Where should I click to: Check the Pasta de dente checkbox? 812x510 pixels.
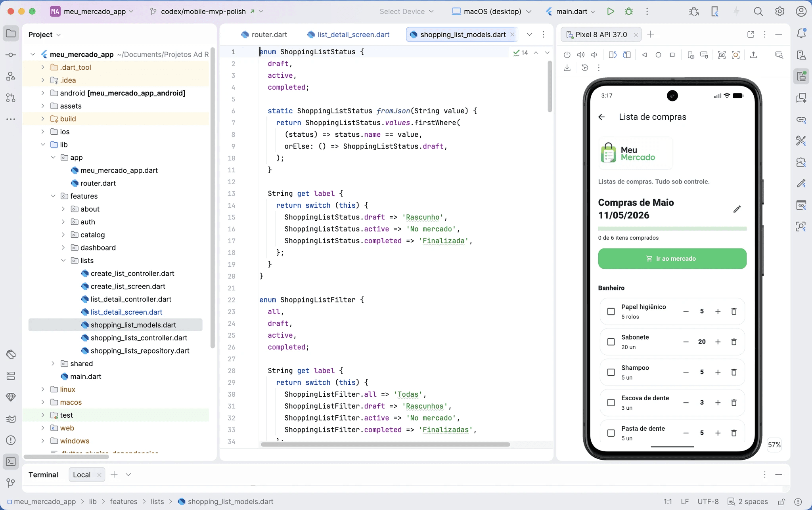[x=611, y=433]
